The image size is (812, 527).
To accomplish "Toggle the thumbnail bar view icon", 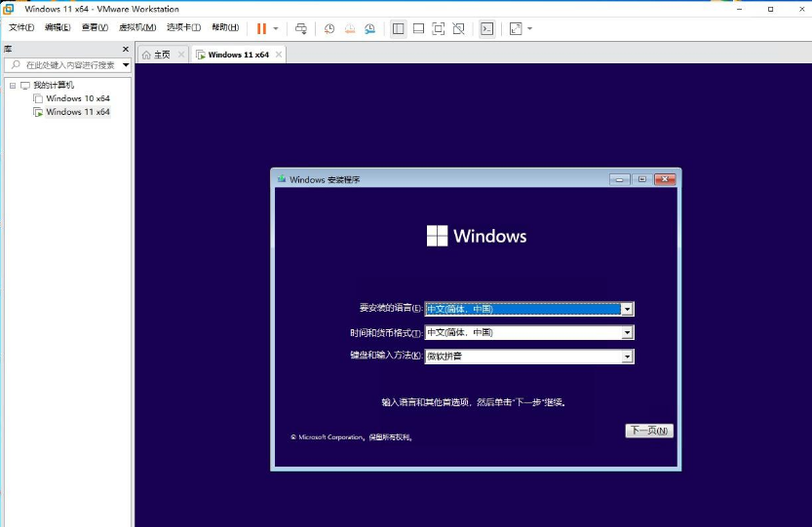I will tap(418, 28).
